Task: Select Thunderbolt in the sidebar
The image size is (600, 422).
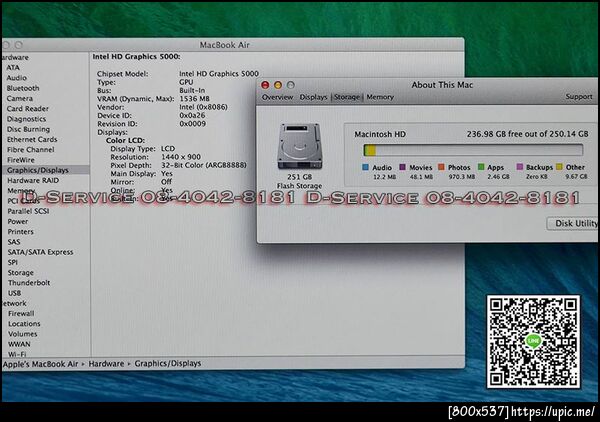Action: pos(29,283)
